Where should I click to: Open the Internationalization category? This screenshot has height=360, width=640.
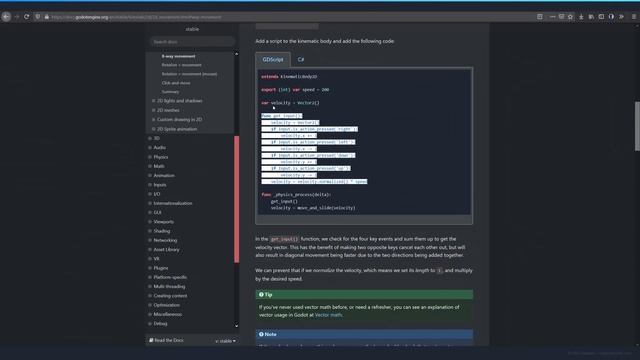click(173, 203)
